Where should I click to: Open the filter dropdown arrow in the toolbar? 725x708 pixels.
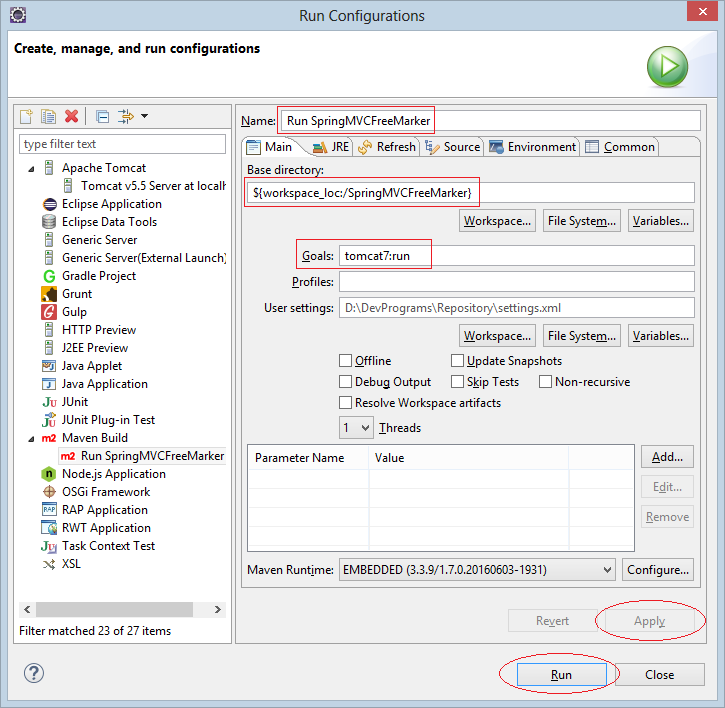coord(145,117)
